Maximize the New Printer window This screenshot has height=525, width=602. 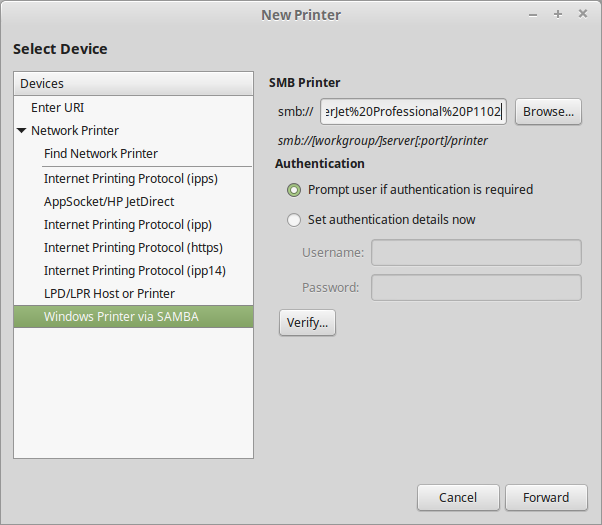click(x=557, y=14)
